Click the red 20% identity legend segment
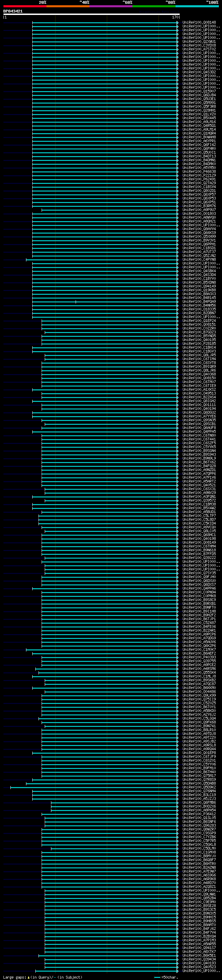Screen dimensions: 222x980 [25, 6]
